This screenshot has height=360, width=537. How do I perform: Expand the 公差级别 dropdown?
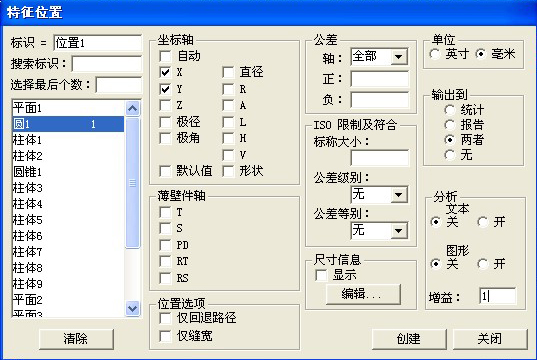click(398, 195)
